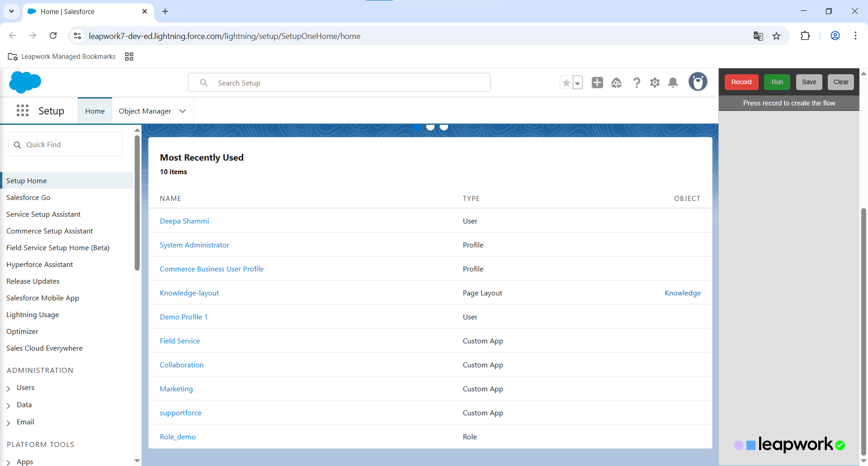View notifications bell
Image resolution: width=868 pixels, height=466 pixels.
click(673, 82)
